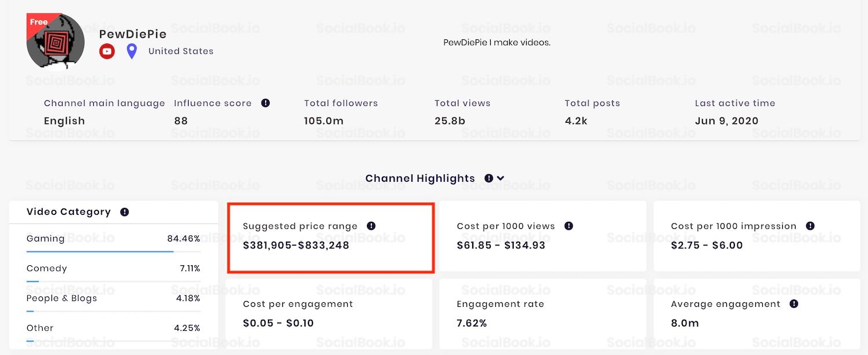Click the Comedy percentage 7.11%
Screen dimensions: 868x355
190,269
